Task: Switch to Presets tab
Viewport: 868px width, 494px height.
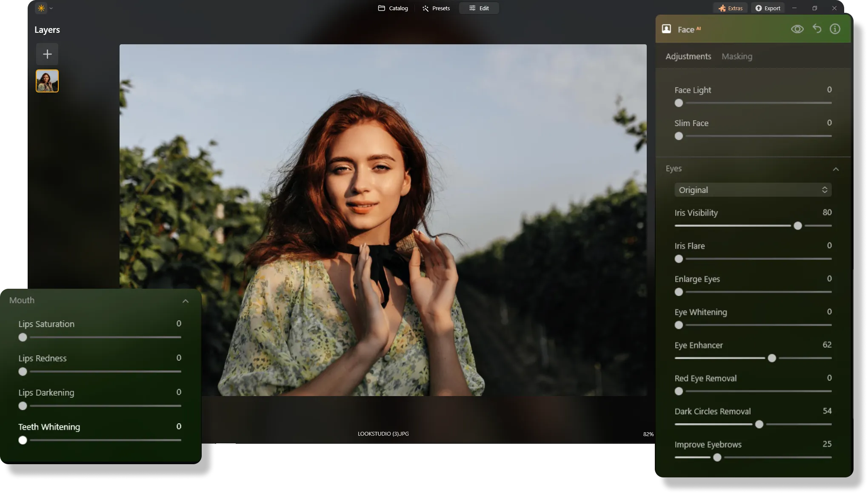Action: (x=436, y=8)
